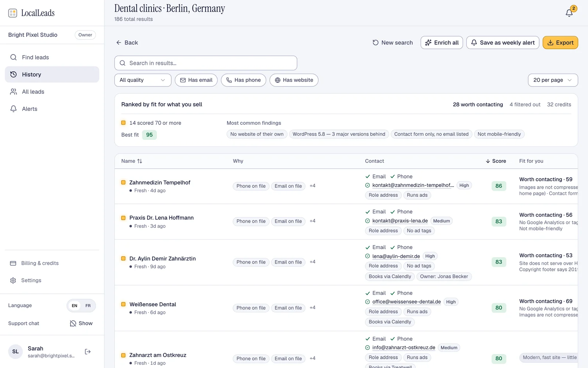This screenshot has height=368, width=588.
Task: Start a New search
Action: point(392,43)
